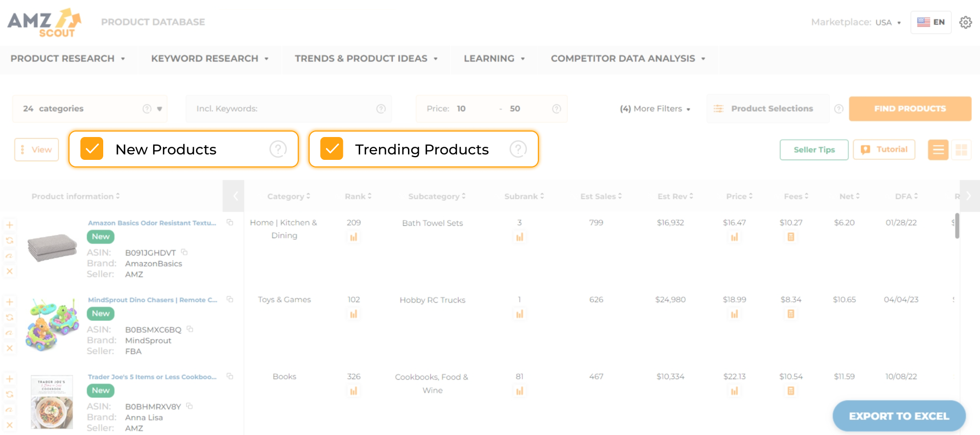Switch to grid view layout
The height and width of the screenshot is (435, 980).
tap(962, 150)
